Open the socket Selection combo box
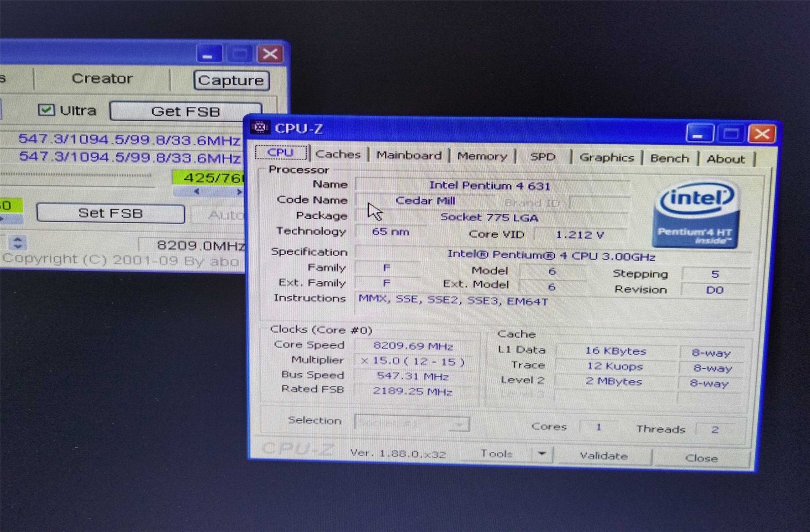The width and height of the screenshot is (810, 532). tap(411, 423)
